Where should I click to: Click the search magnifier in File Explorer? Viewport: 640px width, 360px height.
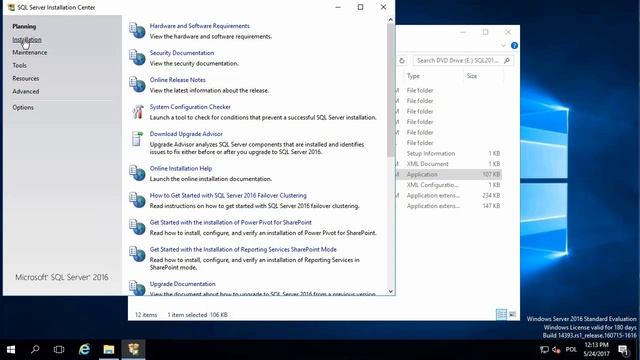[x=507, y=60]
